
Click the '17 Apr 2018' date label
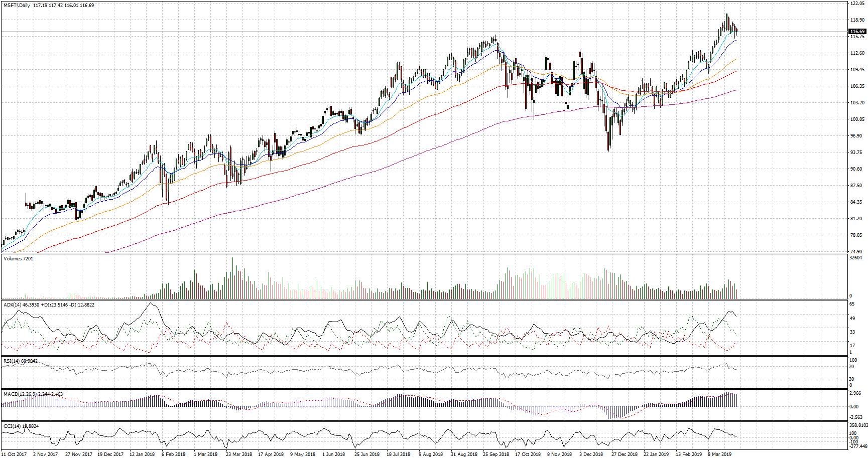pos(271,454)
